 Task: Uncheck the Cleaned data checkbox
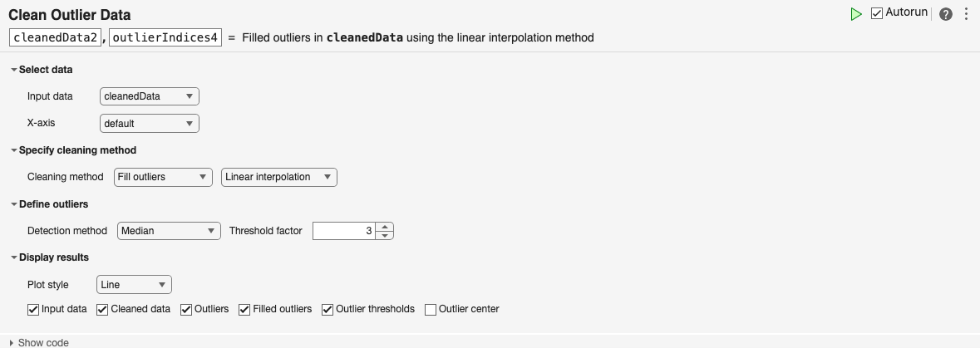(x=102, y=309)
